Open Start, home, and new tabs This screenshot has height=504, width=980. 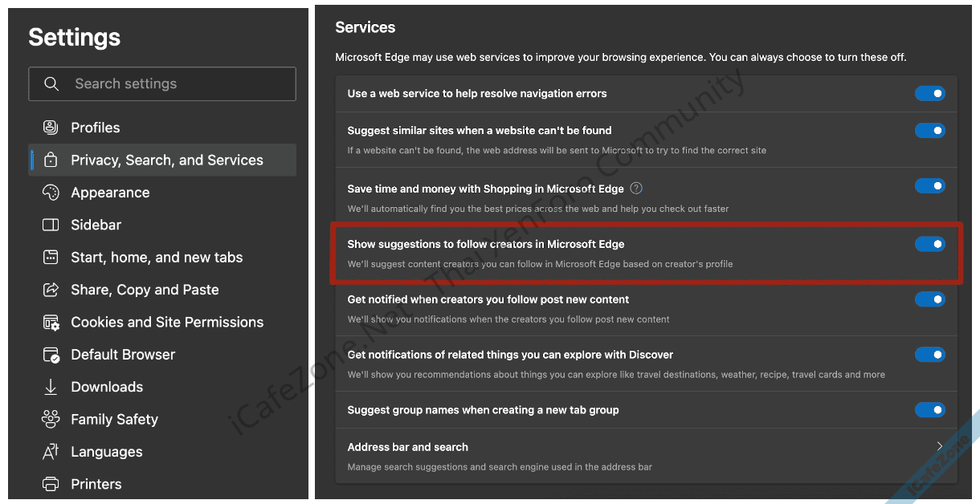click(x=157, y=258)
